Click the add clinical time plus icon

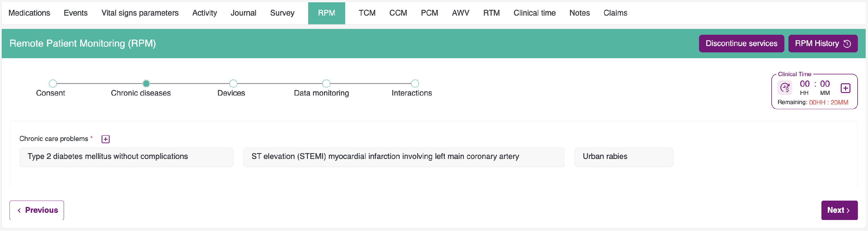845,88
